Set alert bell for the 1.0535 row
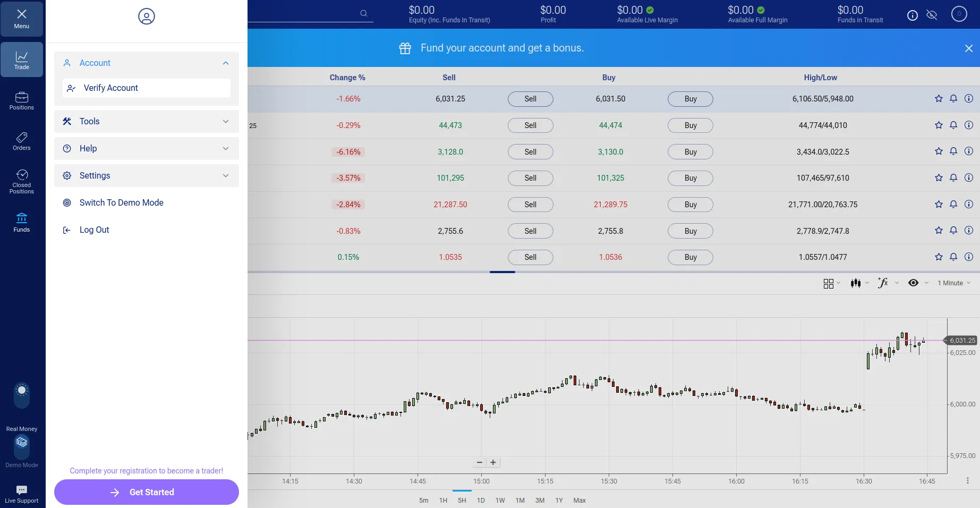Viewport: 980px width, 508px height. 953,257
